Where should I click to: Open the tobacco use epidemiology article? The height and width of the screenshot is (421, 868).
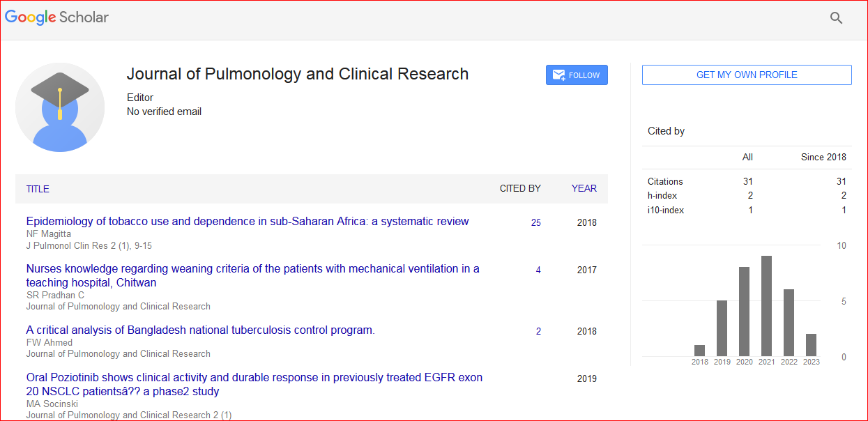(248, 222)
